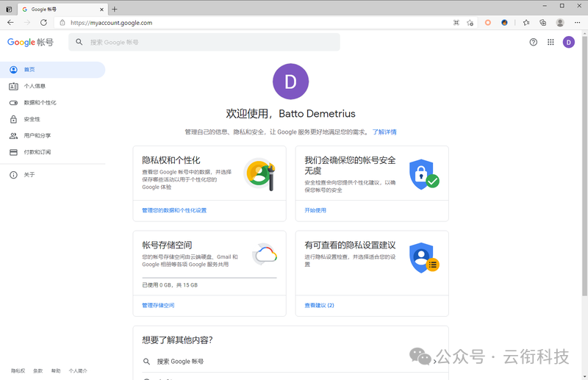Click the 条款 footer link
588x380 pixels.
point(38,370)
